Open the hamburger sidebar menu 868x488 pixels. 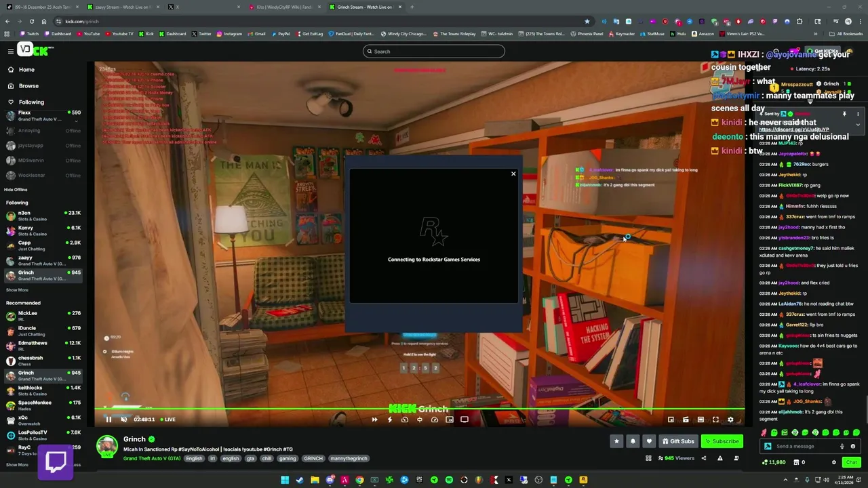tap(10, 51)
